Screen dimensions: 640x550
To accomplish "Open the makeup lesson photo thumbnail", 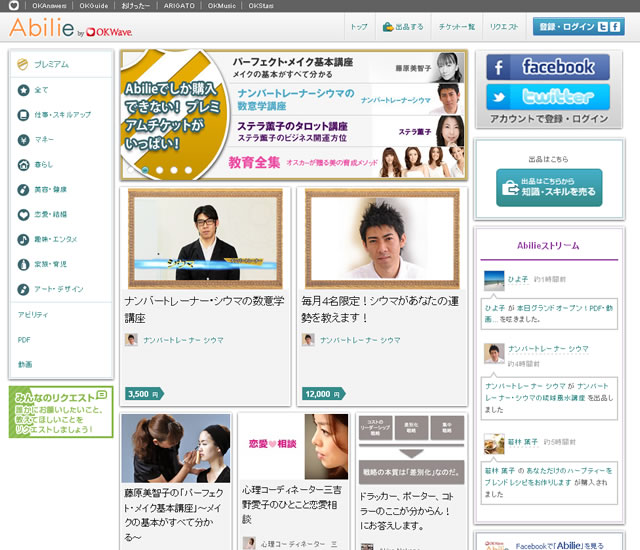I will pos(176,448).
